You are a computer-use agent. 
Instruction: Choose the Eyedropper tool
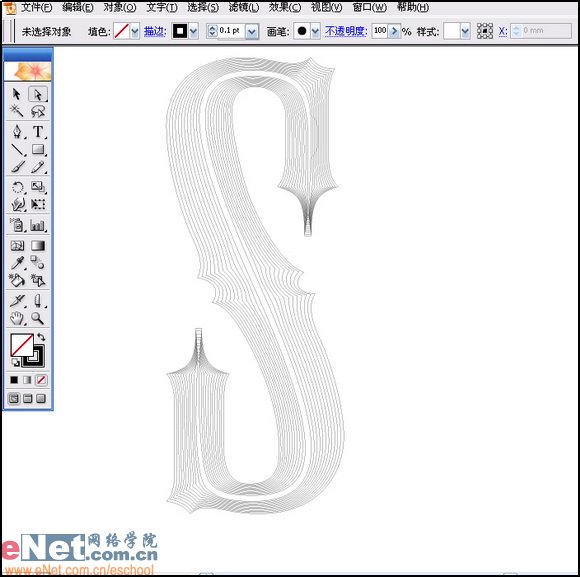(17, 263)
